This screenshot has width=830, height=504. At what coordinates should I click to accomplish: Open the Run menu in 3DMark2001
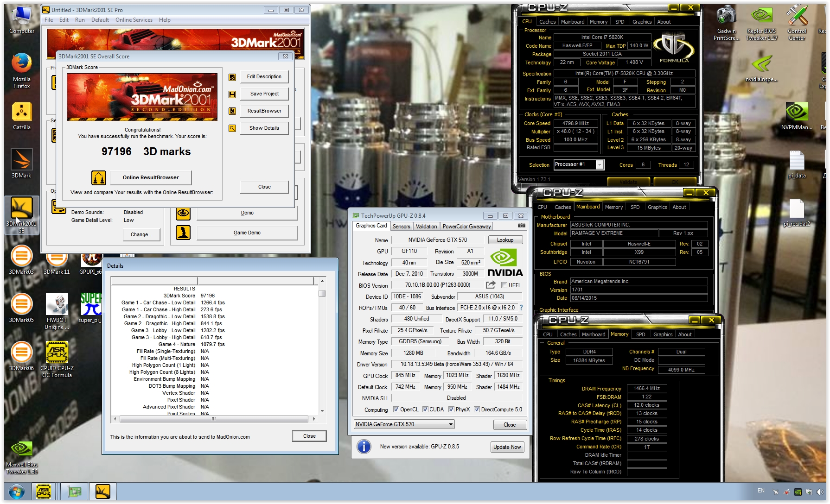click(80, 20)
